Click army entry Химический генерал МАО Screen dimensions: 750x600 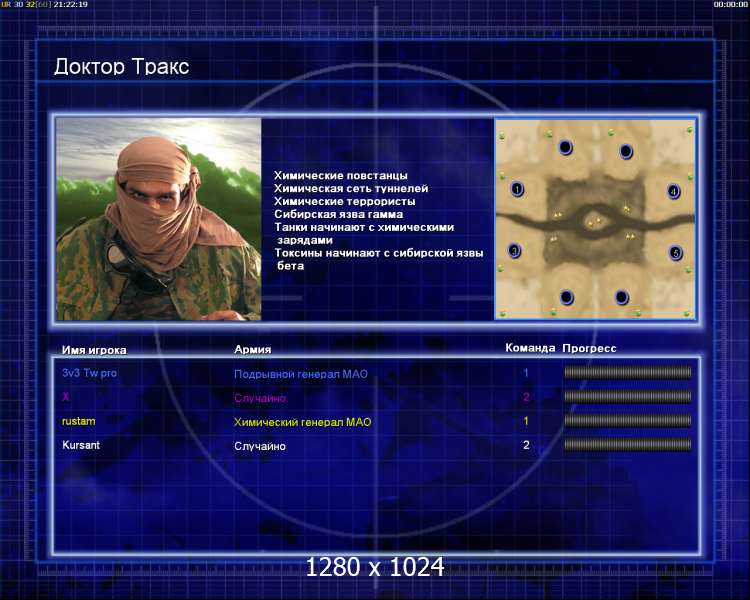[302, 422]
